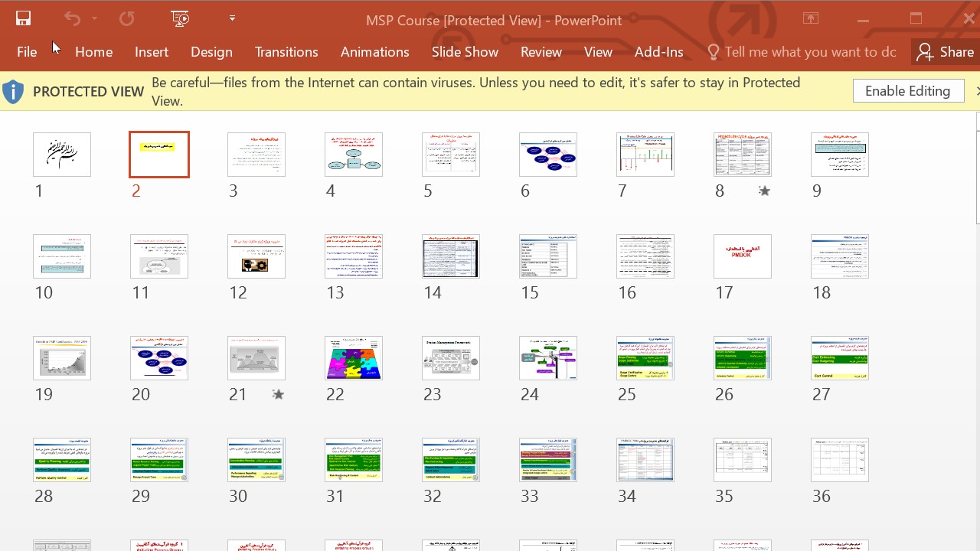The height and width of the screenshot is (551, 980).
Task: Select slide 19 chart thumbnail
Action: coord(62,358)
